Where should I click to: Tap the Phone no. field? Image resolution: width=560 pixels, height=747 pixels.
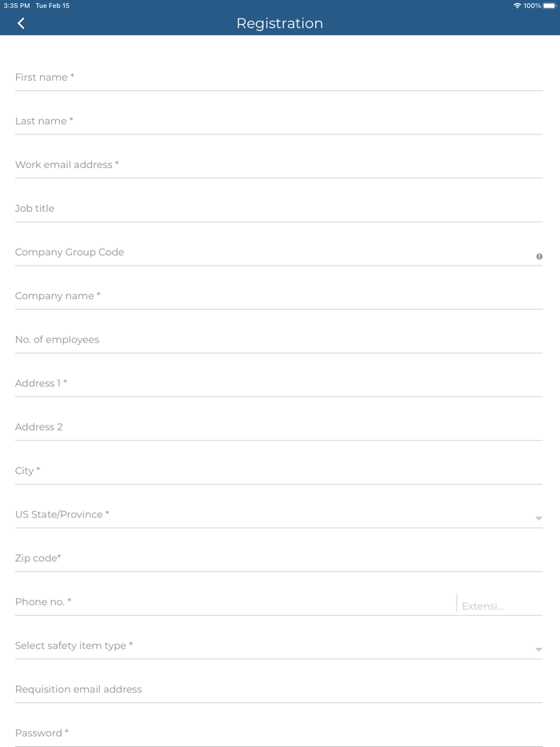232,602
